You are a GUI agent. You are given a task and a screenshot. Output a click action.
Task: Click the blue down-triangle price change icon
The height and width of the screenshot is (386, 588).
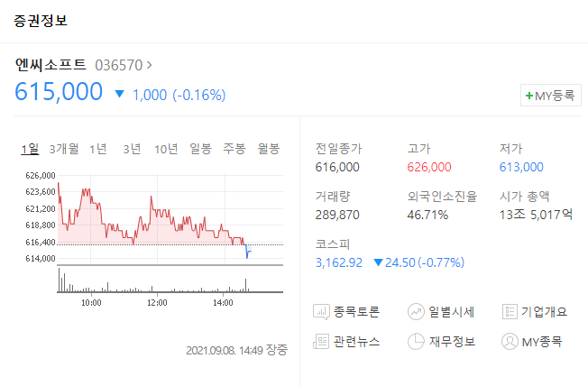[x=120, y=94]
